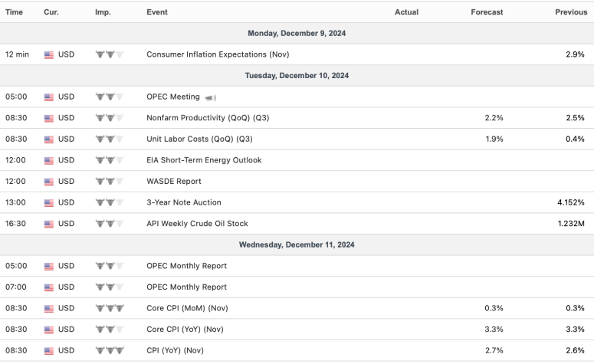594x364 pixels.
Task: Click the US flag in Consumer Inflation Expectations row
Action: (49, 54)
